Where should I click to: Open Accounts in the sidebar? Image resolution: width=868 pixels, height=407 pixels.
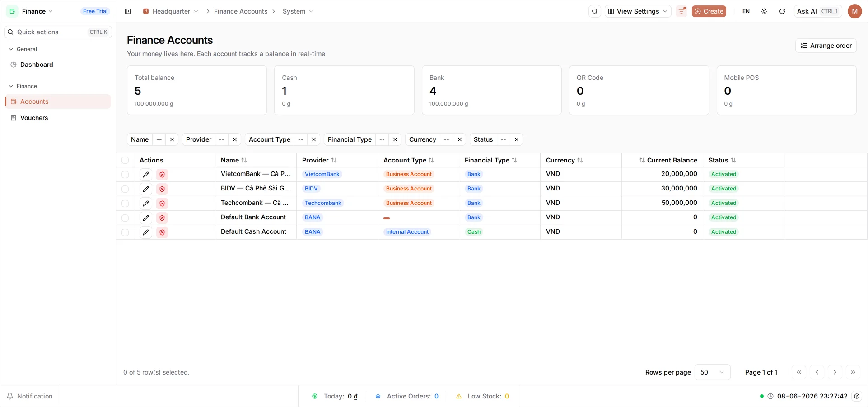point(58,102)
